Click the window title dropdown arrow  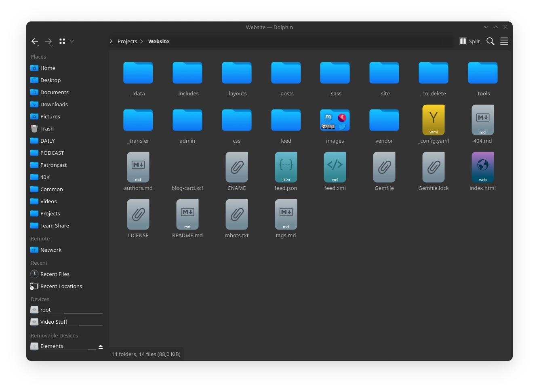point(486,27)
